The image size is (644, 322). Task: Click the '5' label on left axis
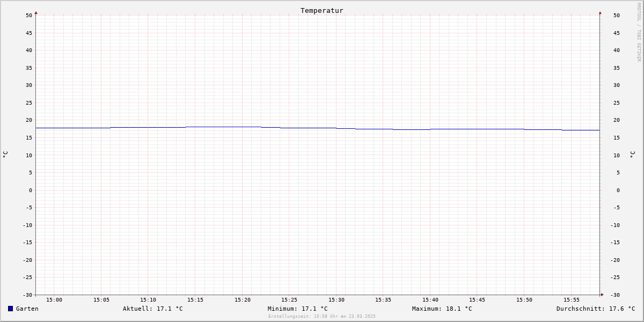tap(31, 172)
